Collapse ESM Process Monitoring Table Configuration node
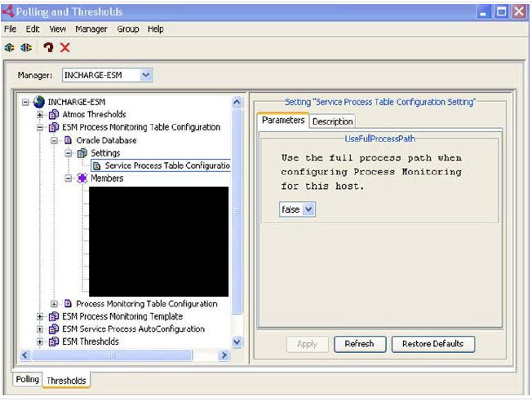Screen dimensions: 532x401 (39, 128)
